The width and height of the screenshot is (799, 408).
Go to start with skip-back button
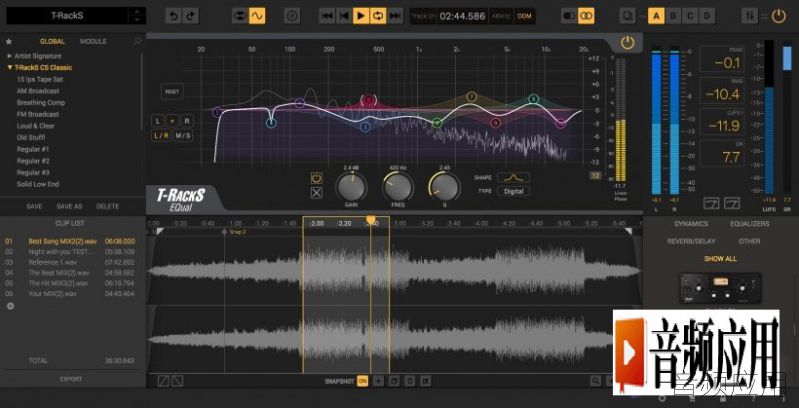coord(344,16)
